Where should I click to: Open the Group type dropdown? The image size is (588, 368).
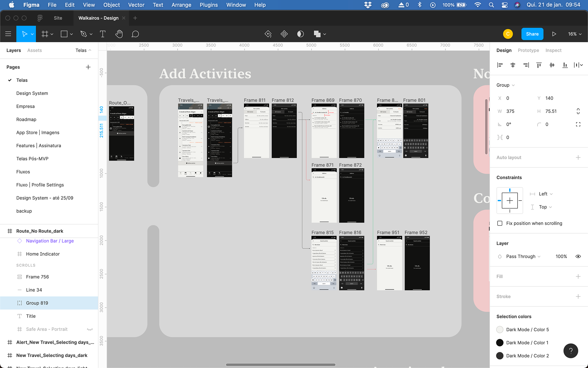(506, 85)
